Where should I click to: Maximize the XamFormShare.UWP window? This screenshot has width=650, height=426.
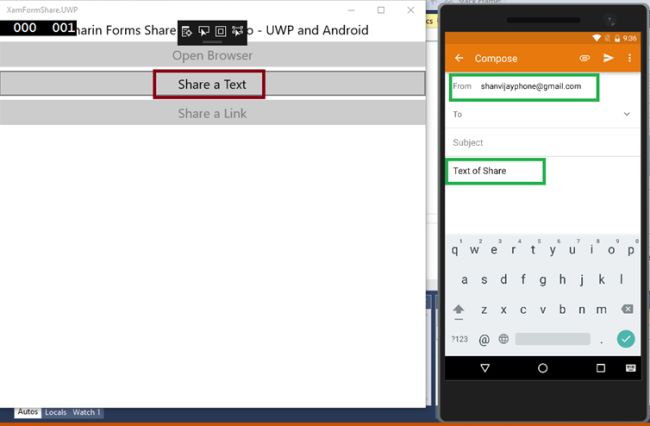(x=381, y=10)
